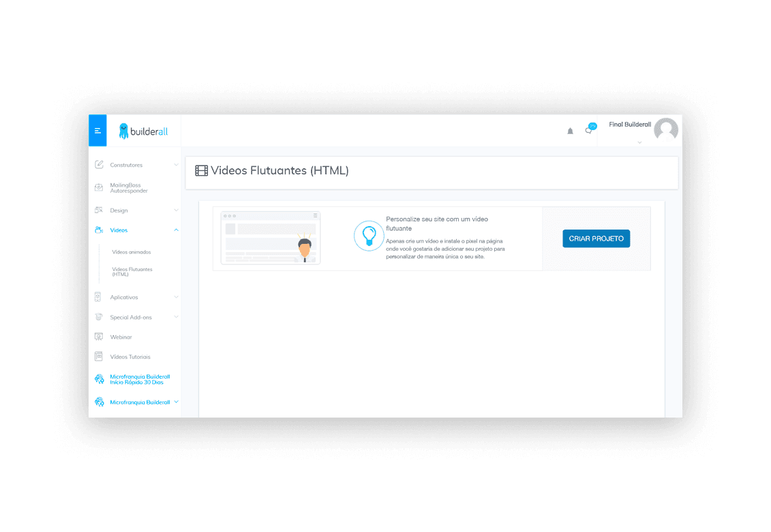This screenshot has height=532, width=771.
Task: Select Videos Flutuantes (HTML) submenu item
Action: click(132, 272)
